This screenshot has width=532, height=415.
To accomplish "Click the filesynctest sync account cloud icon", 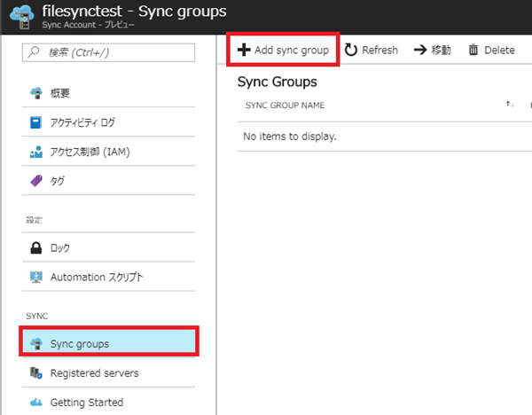I will (21, 16).
